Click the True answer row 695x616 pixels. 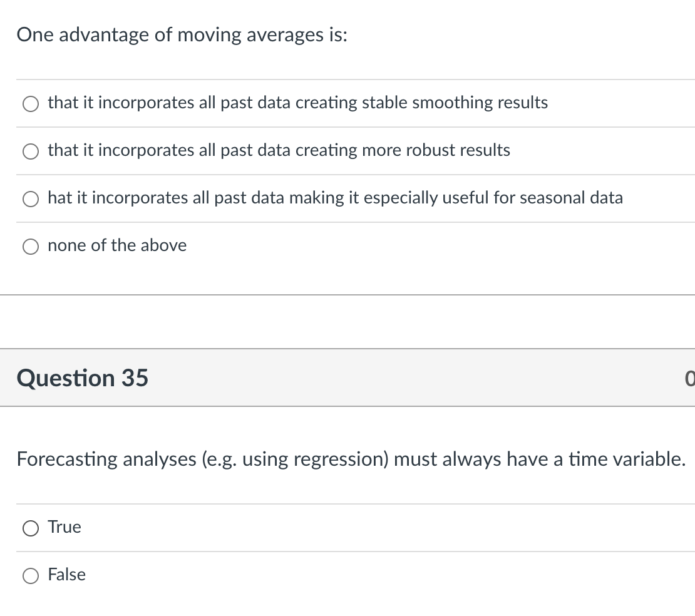point(347,527)
